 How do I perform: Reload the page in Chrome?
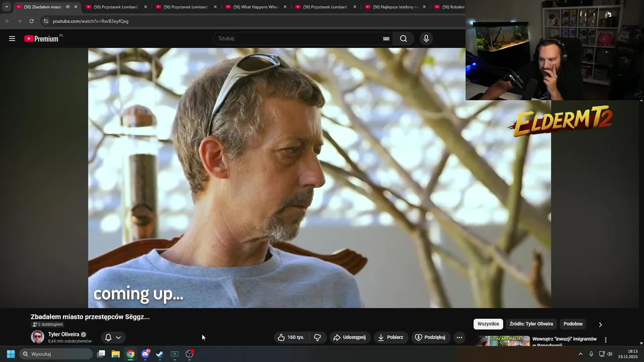(x=31, y=21)
